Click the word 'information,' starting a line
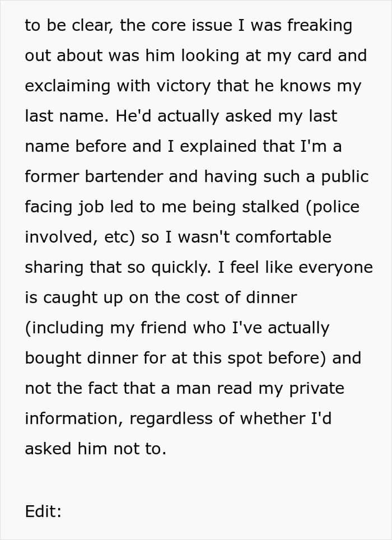 click(x=74, y=418)
